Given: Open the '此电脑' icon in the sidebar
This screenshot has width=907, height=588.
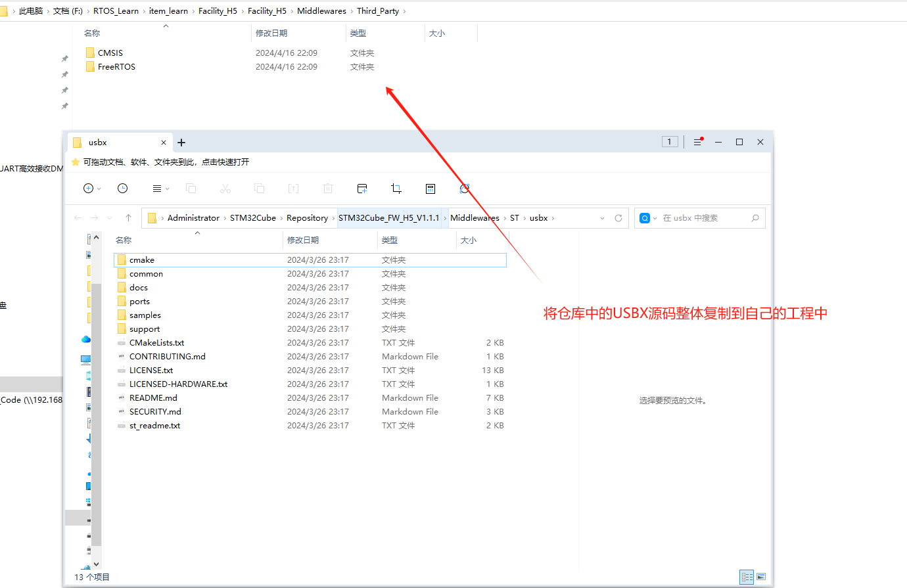Looking at the screenshot, I should pyautogui.click(x=85, y=359).
